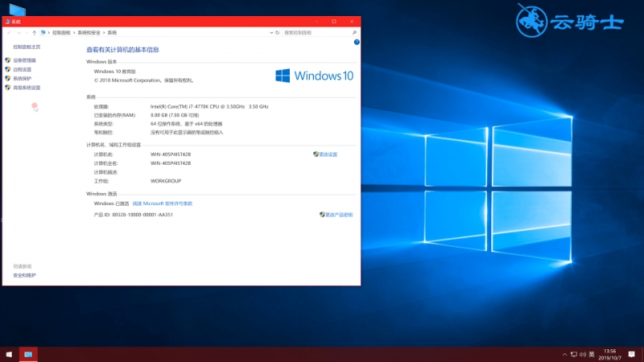Click the workgroup value WORKGROUP
The image size is (644, 362).
click(x=166, y=181)
